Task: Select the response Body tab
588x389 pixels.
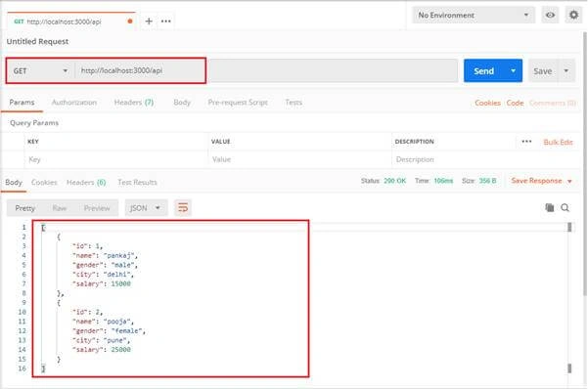Action: coord(14,182)
